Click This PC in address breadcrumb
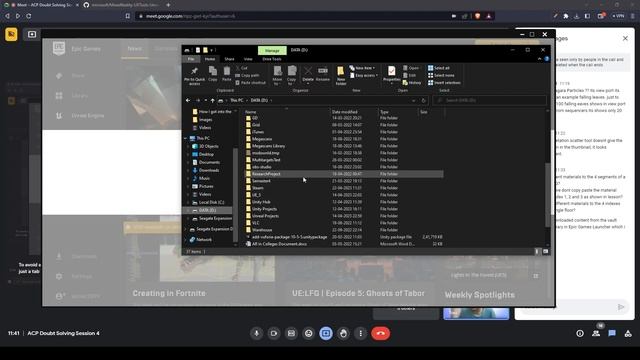The image size is (640, 360). pyautogui.click(x=236, y=100)
